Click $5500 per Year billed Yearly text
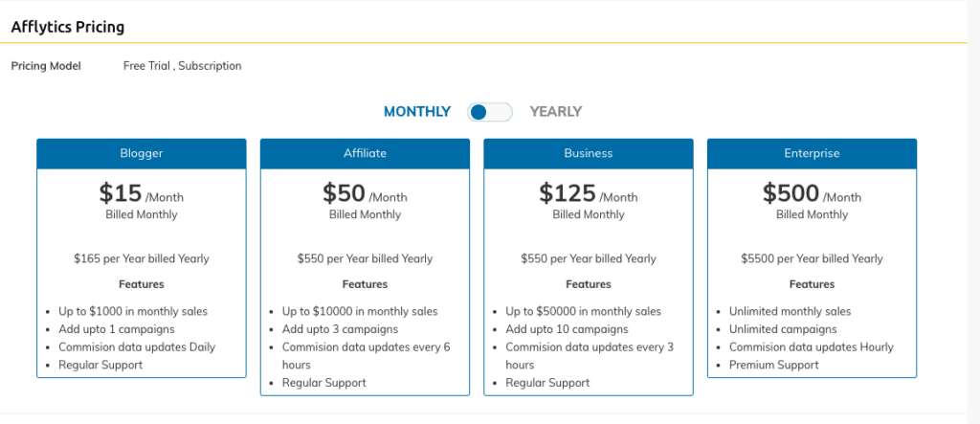Viewport: 980px width, 424px height. 812,258
